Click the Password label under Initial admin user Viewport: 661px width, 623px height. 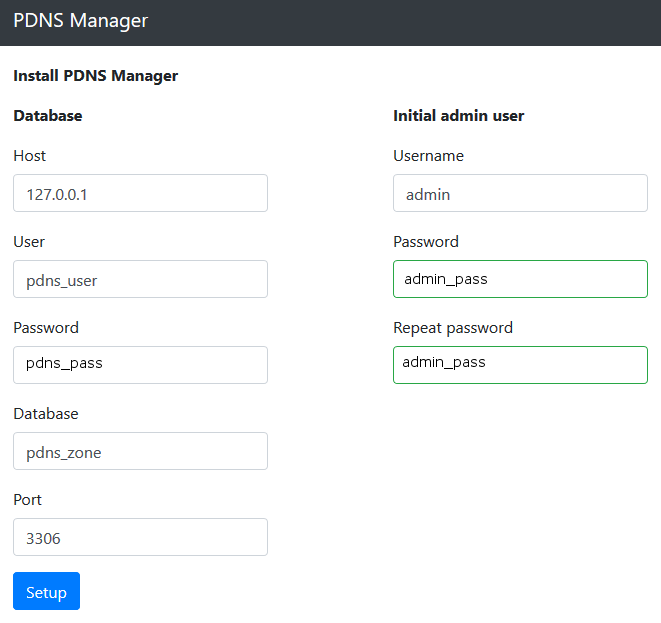pos(426,242)
